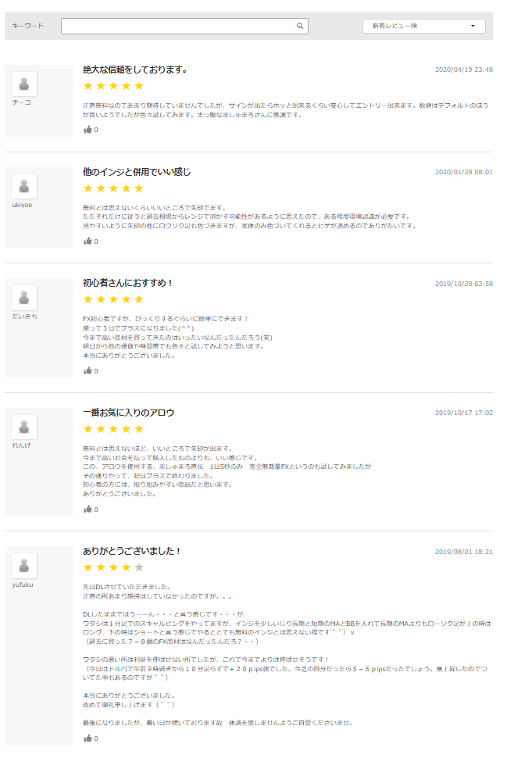Click review title 他のインジと併用でいい感じ
The width and height of the screenshot is (532, 758).
coord(137,172)
